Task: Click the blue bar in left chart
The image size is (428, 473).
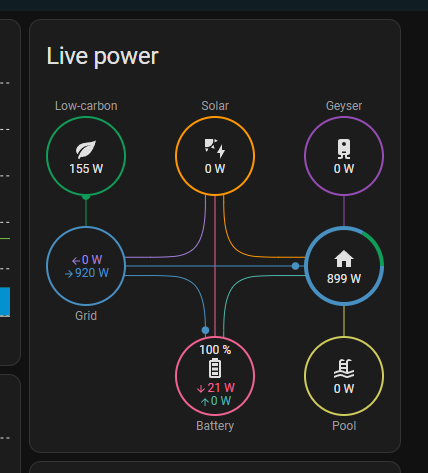Action: pos(5,302)
